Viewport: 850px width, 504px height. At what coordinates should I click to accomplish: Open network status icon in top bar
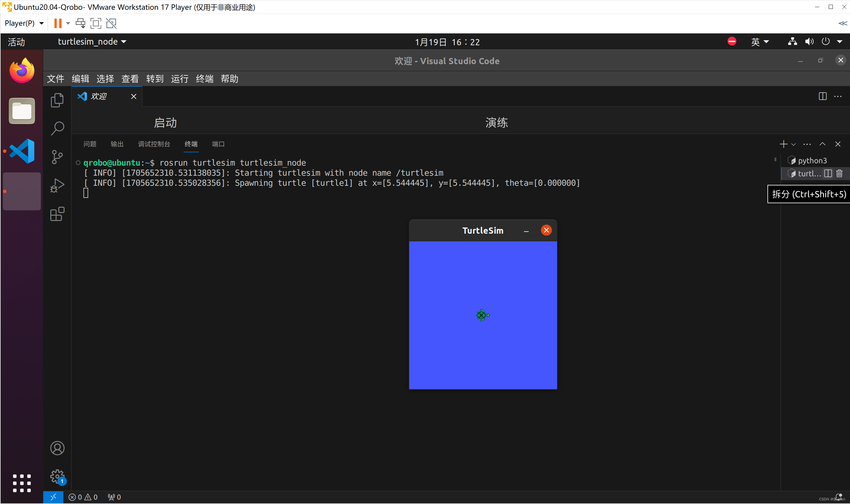792,42
